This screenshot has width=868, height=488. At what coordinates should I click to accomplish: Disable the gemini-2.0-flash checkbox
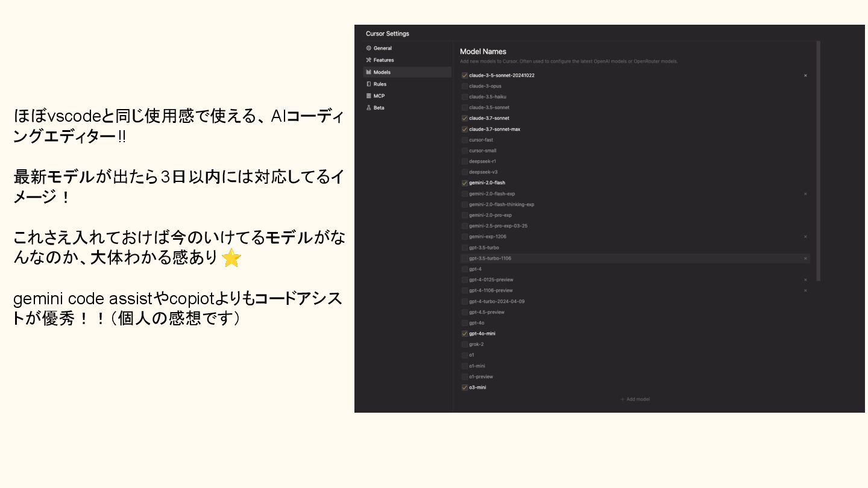click(465, 183)
